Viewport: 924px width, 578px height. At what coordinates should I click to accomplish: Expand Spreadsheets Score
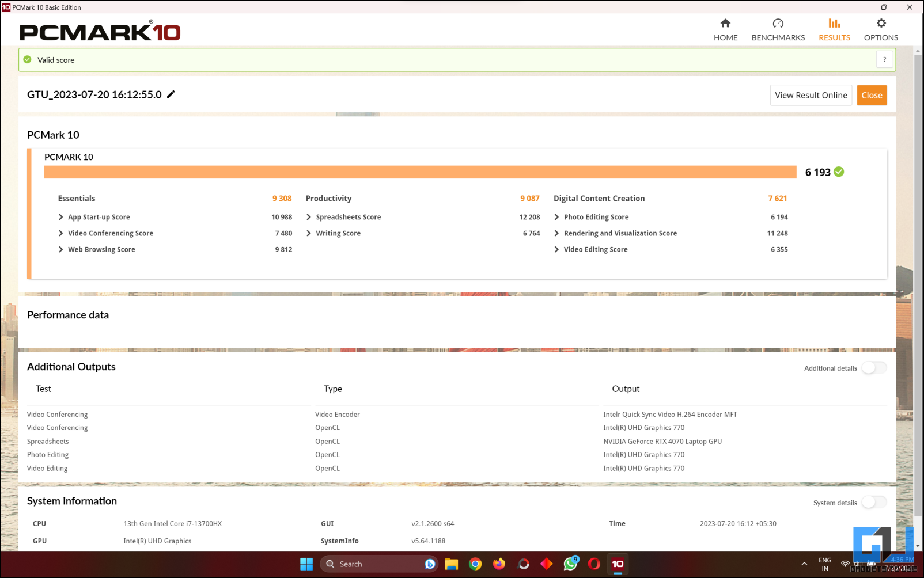click(x=309, y=217)
